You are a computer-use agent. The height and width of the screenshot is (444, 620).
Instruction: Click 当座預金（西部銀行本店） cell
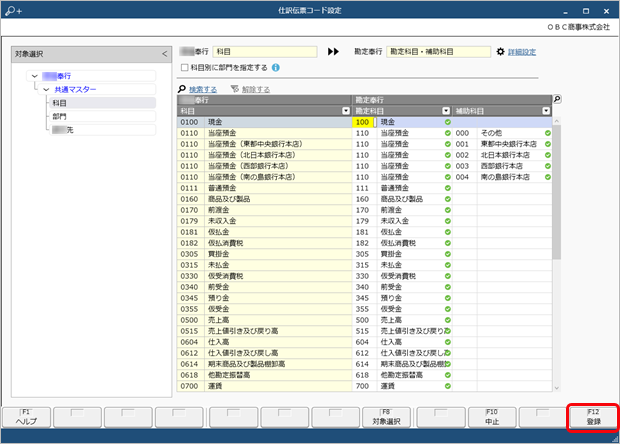(x=278, y=166)
